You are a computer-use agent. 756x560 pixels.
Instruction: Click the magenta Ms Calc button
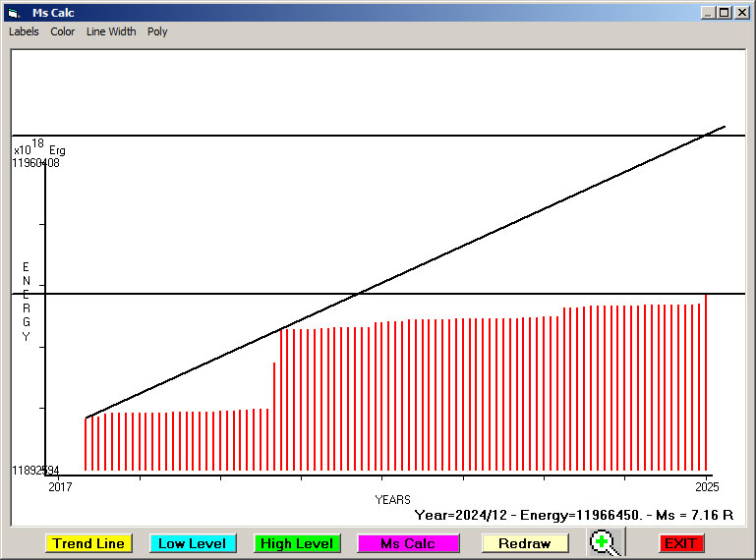[x=408, y=543]
